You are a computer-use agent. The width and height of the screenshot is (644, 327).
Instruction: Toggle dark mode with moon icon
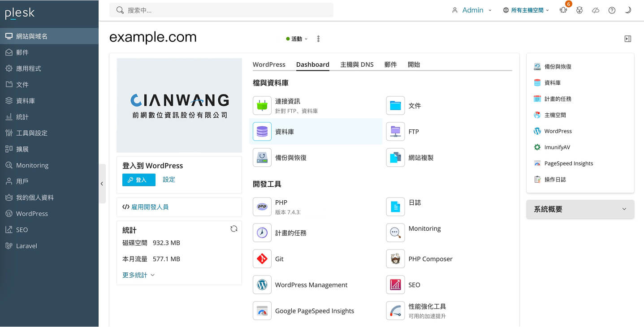(628, 10)
